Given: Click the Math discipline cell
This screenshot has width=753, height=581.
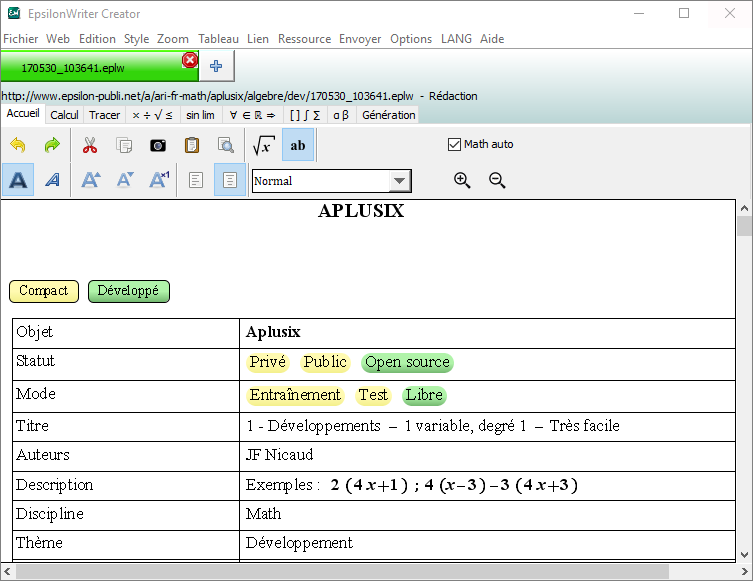Looking at the screenshot, I should pyautogui.click(x=487, y=515).
